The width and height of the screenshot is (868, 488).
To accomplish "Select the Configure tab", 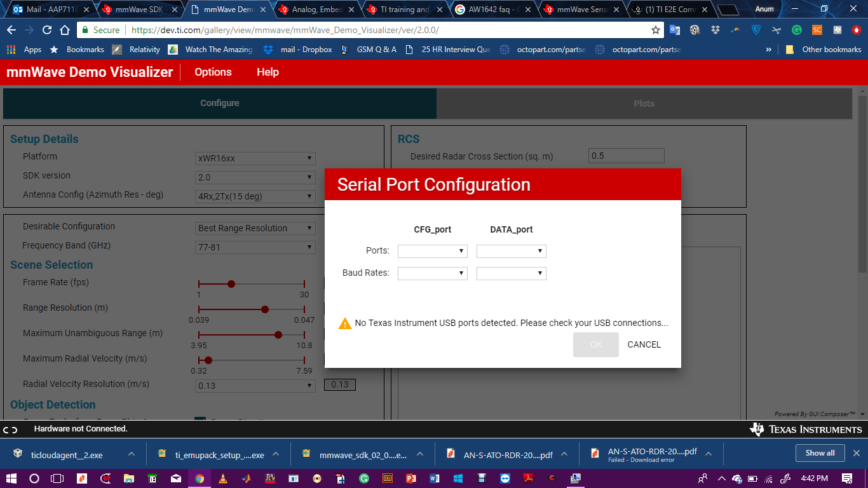I will (220, 104).
